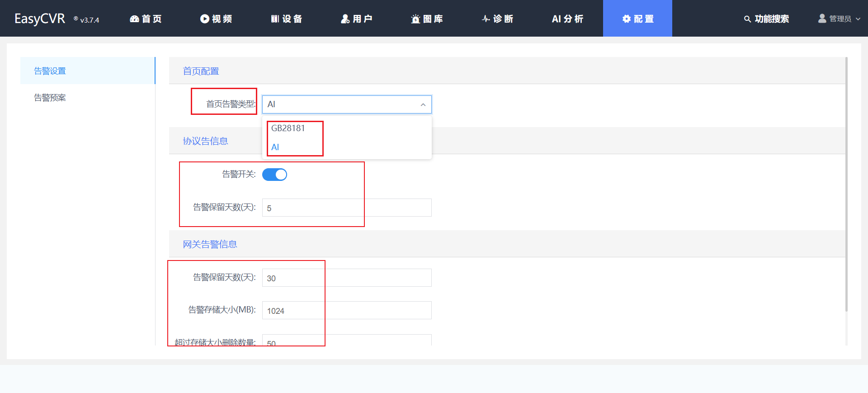Image resolution: width=868 pixels, height=393 pixels.
Task: Click the gateway 告警保留天数 field showing 30
Action: point(347,278)
